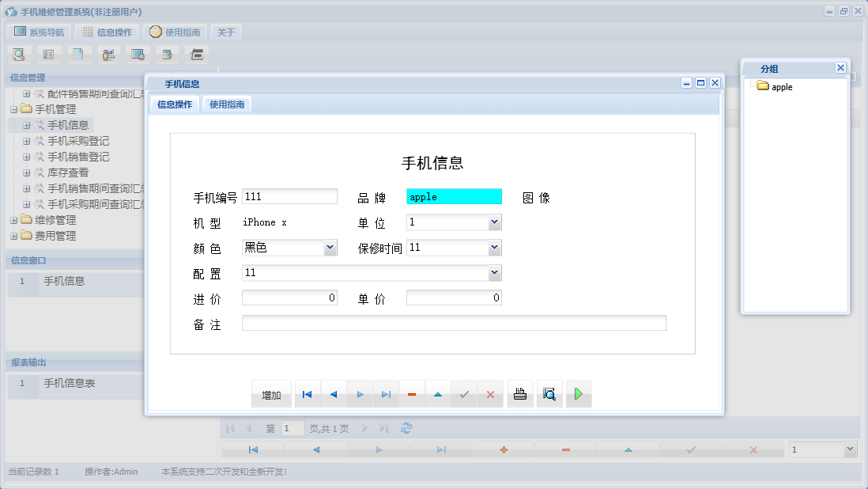Viewport: 868px width, 489px height.
Task: Click the monitor display icon in the toolbar
Action: pyautogui.click(x=136, y=54)
